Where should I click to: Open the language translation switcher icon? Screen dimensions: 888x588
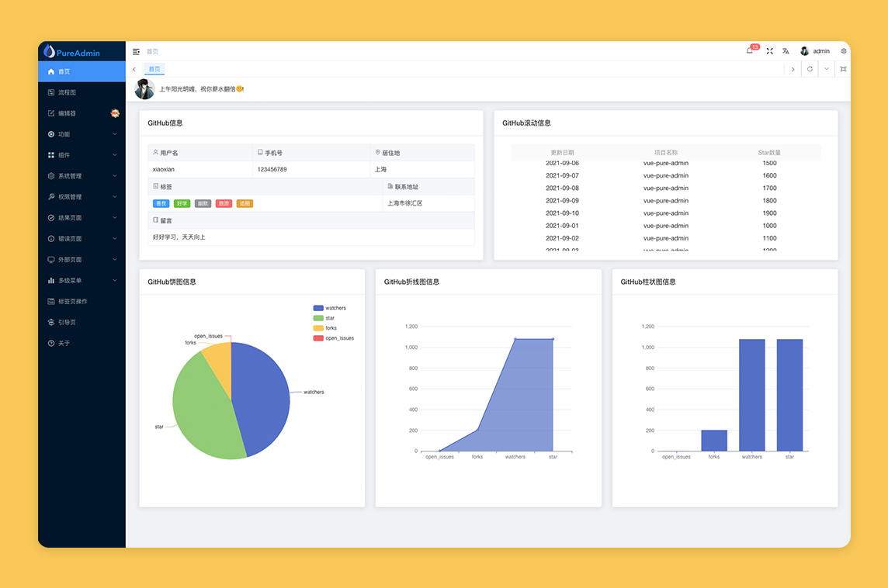point(785,50)
